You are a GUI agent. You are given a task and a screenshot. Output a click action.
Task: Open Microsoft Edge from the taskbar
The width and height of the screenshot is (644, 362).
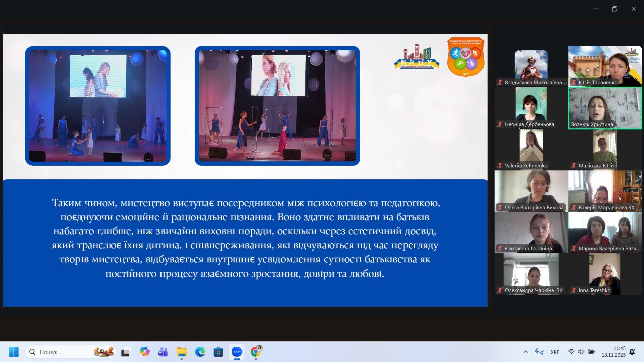pyautogui.click(x=200, y=352)
